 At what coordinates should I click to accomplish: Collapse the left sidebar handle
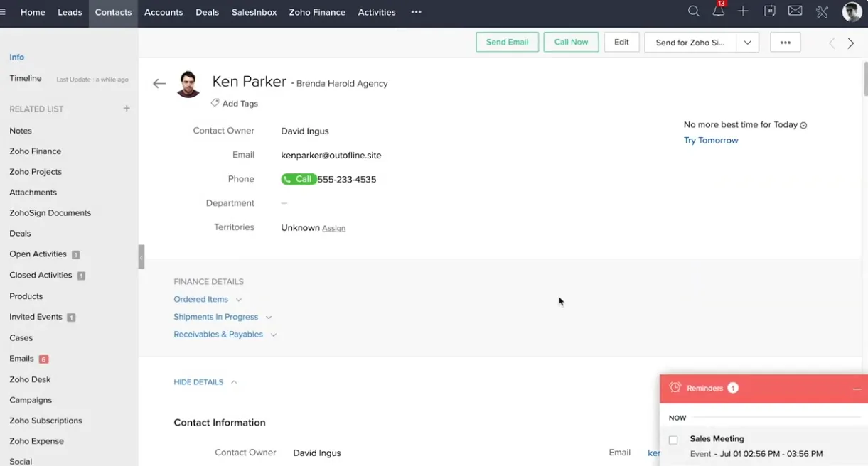(141, 256)
